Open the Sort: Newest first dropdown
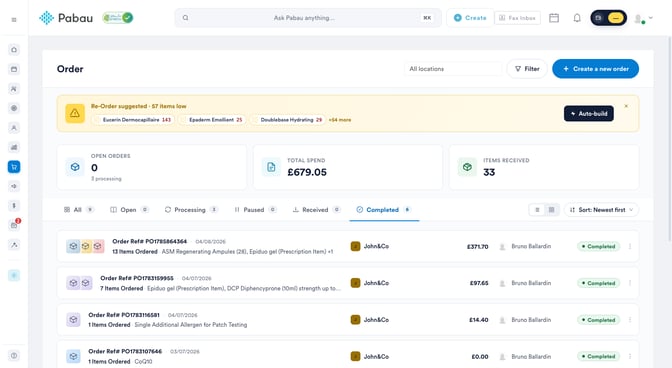 pyautogui.click(x=601, y=210)
